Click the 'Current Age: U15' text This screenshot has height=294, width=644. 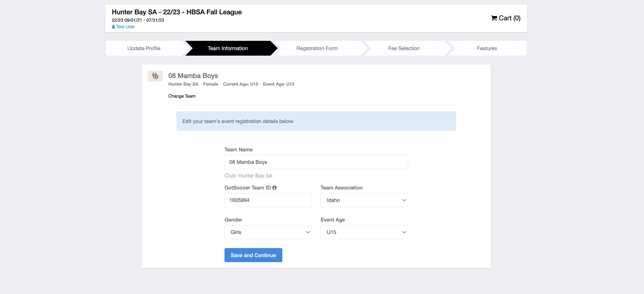click(x=240, y=84)
